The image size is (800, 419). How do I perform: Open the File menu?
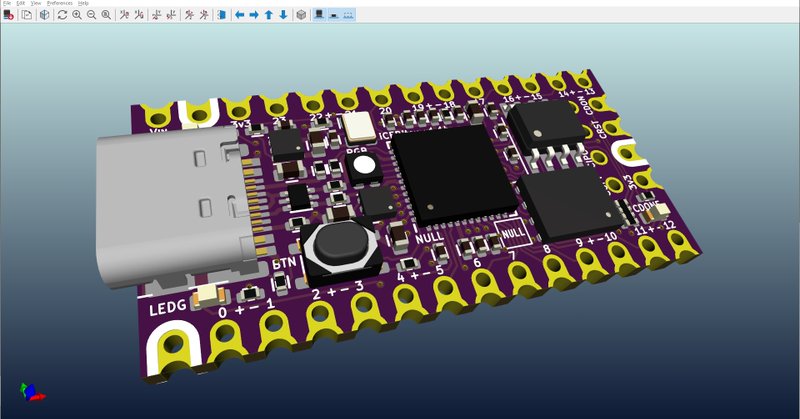tap(7, 3)
